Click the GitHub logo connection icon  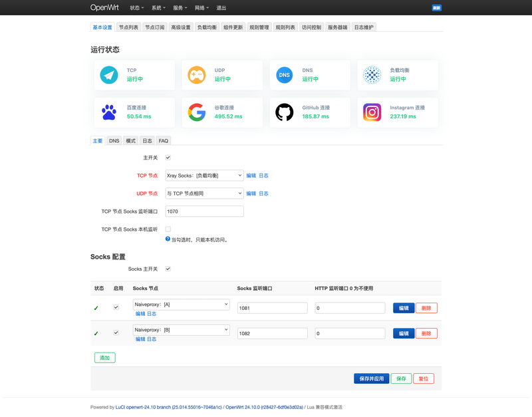click(285, 112)
